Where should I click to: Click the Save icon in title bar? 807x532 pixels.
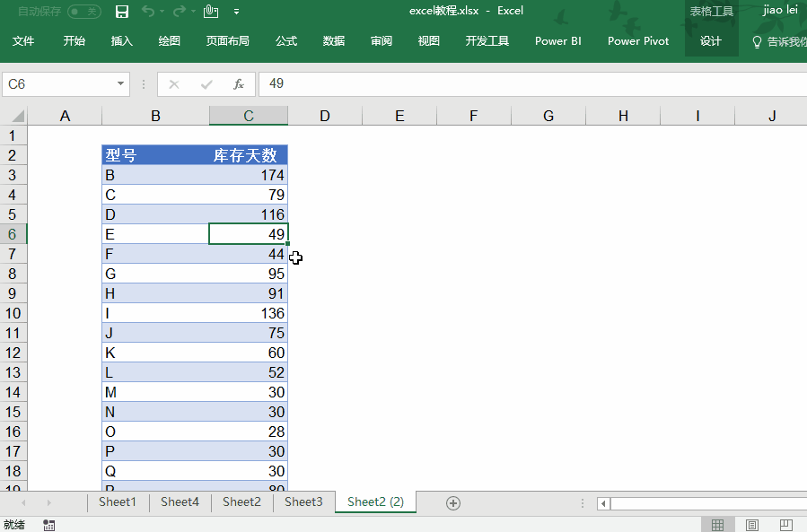(122, 12)
